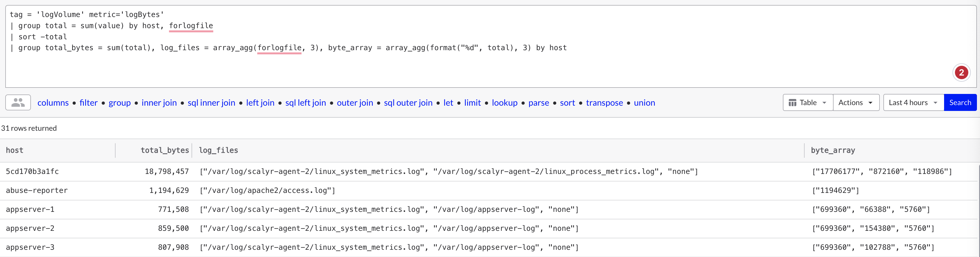980x257 pixels.
Task: Insert the sql outer join command link
Action: 408,103
